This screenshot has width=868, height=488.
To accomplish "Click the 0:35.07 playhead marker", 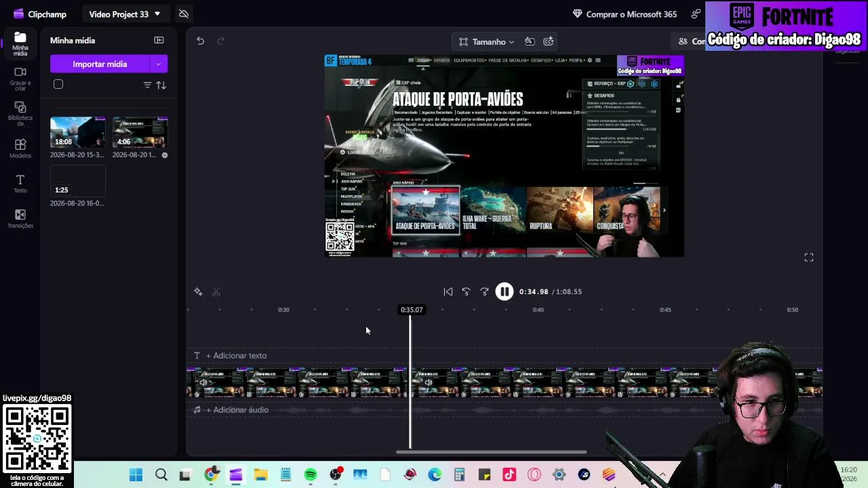I will coord(412,310).
